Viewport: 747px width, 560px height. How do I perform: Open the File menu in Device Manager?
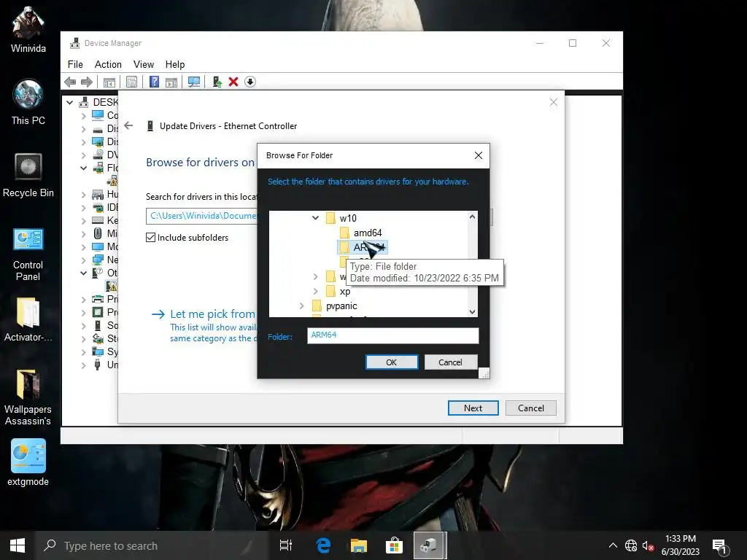(x=75, y=64)
